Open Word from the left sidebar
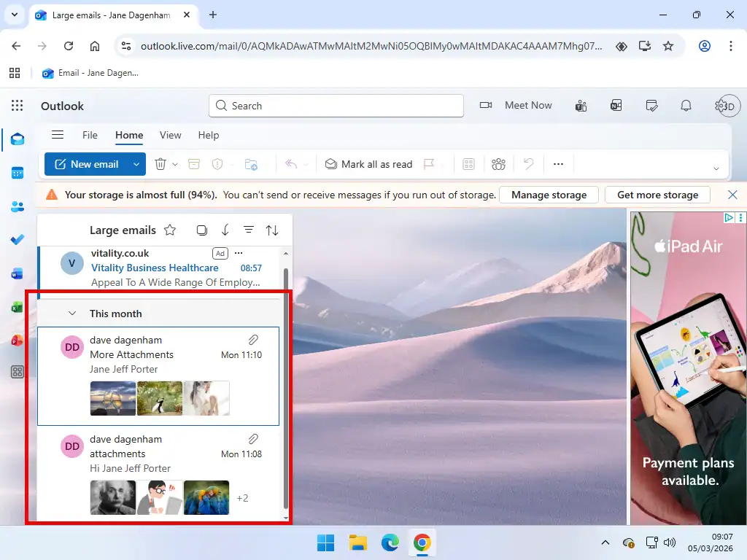This screenshot has height=560, width=747. click(x=17, y=273)
